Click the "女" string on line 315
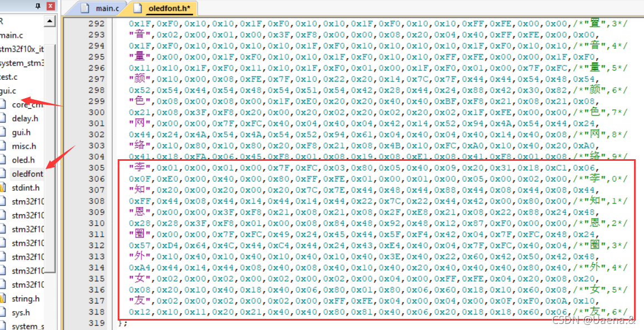644x330 pixels. point(140,278)
